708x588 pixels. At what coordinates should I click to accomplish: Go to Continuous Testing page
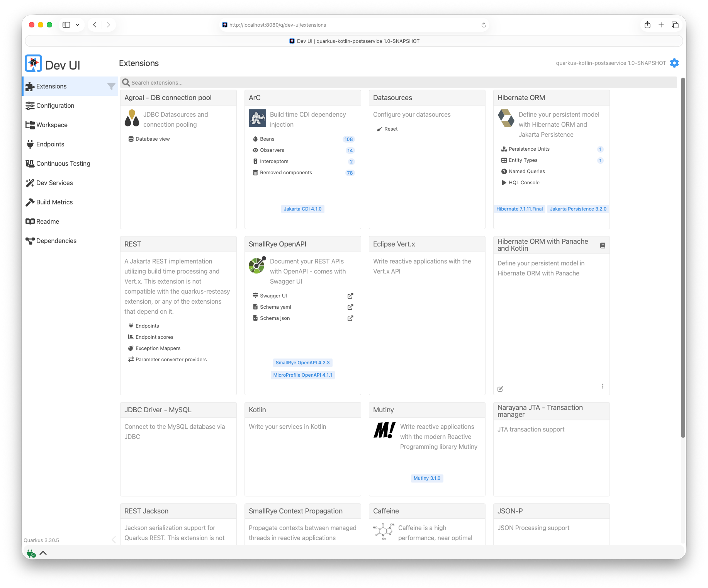pos(63,163)
